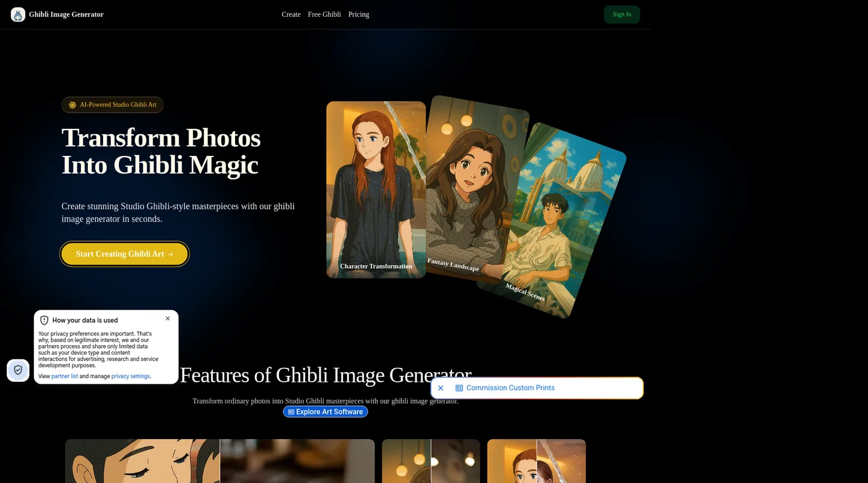868x483 pixels.
Task: Click the Ghibli Image Generator site title
Action: [x=66, y=14]
